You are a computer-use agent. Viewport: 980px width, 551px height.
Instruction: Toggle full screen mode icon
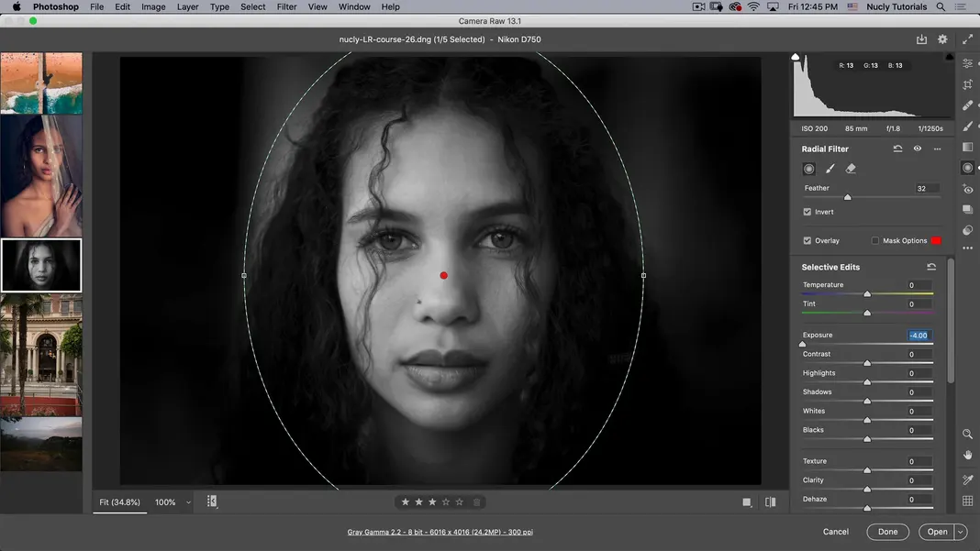click(967, 39)
